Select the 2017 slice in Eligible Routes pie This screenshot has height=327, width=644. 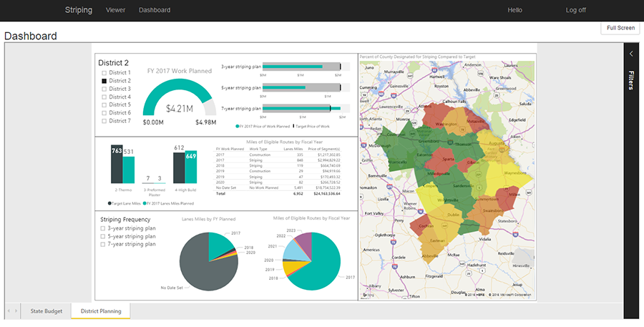tap(324, 267)
